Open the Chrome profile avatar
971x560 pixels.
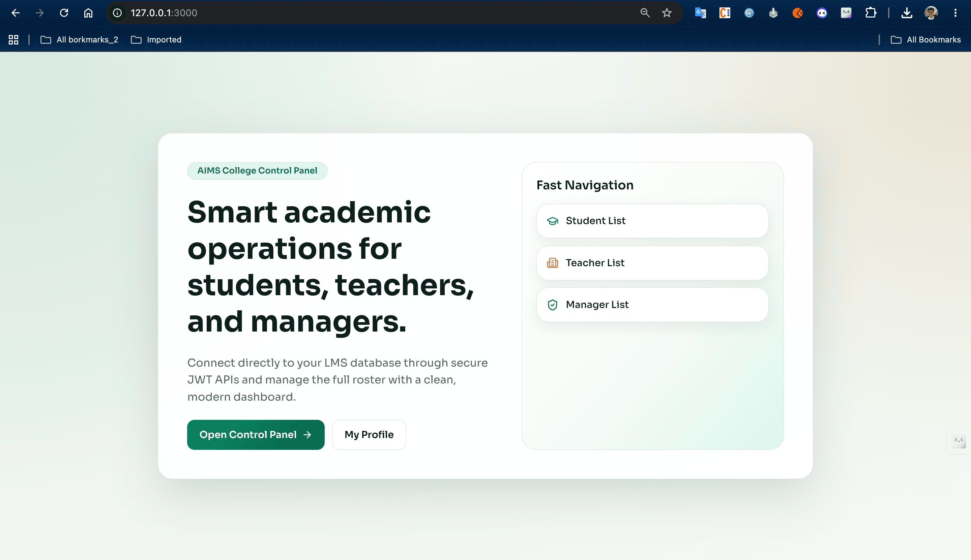tap(931, 13)
